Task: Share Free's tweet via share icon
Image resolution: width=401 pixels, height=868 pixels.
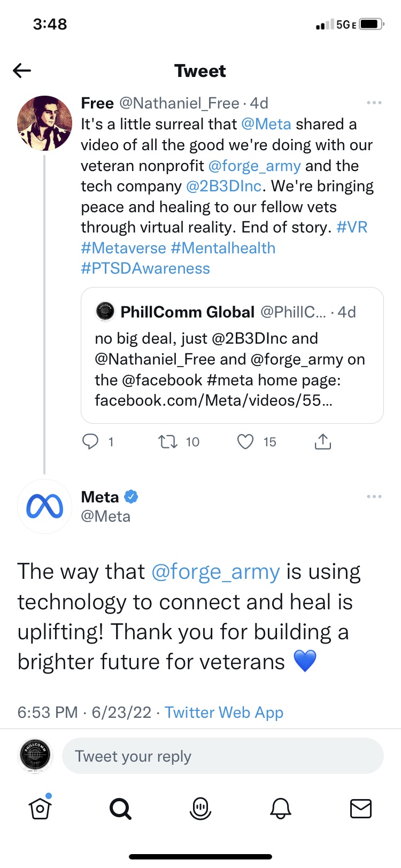Action: click(x=323, y=441)
